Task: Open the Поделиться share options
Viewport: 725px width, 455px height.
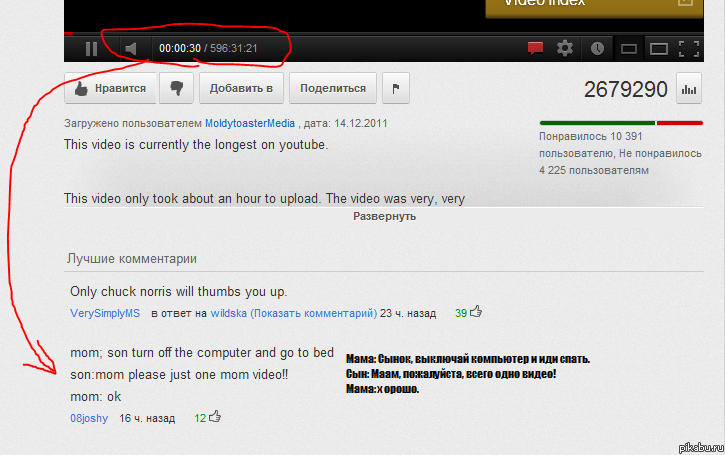Action: 333,88
